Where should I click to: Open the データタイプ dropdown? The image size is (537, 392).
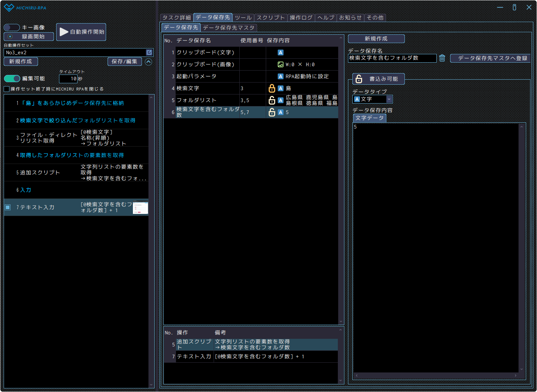(389, 99)
